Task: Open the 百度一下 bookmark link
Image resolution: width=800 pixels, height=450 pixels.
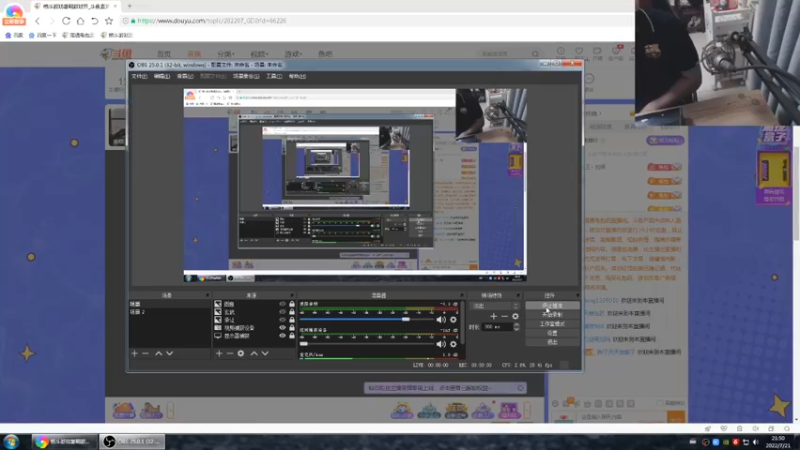Action: (43, 35)
